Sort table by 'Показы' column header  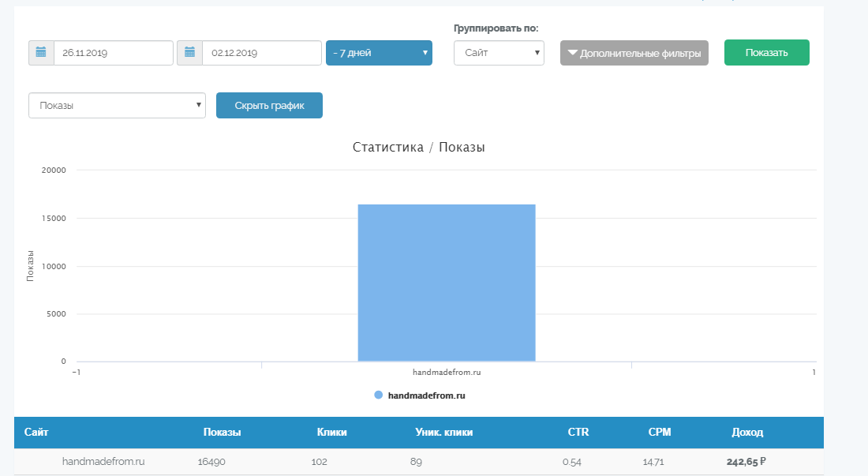pyautogui.click(x=222, y=433)
